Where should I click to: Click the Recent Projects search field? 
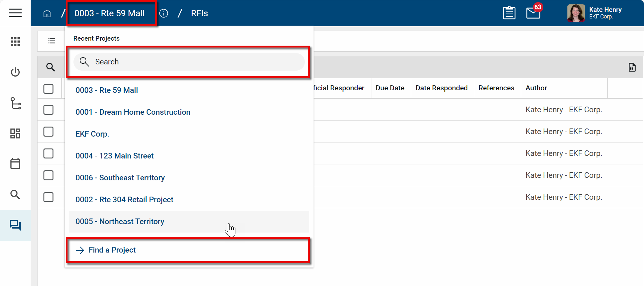click(x=189, y=62)
